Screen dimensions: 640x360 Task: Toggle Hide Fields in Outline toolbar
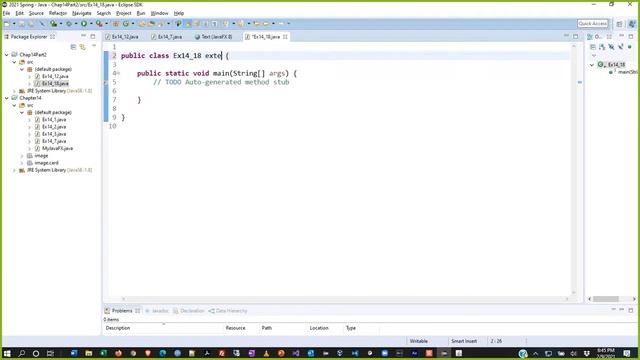611,47
